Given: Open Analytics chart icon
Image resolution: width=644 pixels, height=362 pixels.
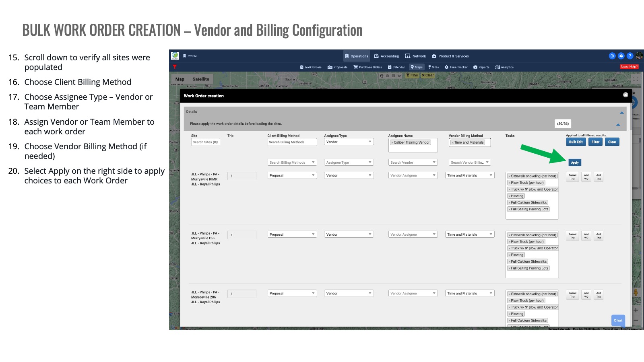Looking at the screenshot, I should (x=497, y=67).
